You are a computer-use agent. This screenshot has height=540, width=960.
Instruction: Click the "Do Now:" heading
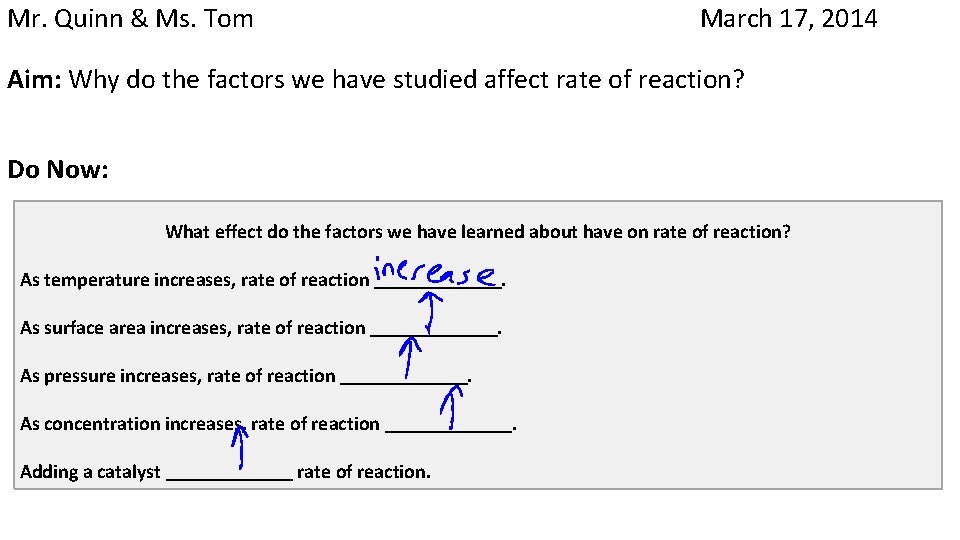point(57,170)
